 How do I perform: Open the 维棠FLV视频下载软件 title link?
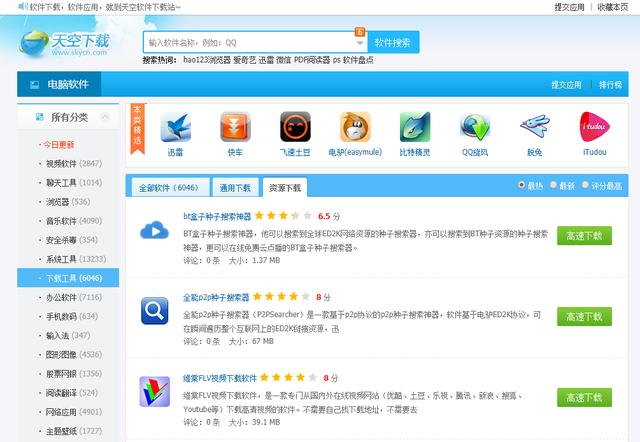tap(220, 378)
